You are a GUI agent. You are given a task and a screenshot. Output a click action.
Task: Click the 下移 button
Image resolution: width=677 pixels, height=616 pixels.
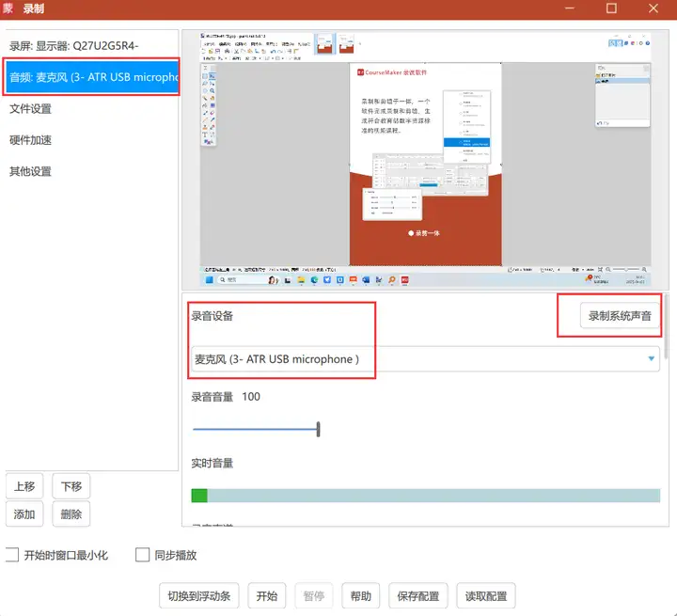71,486
